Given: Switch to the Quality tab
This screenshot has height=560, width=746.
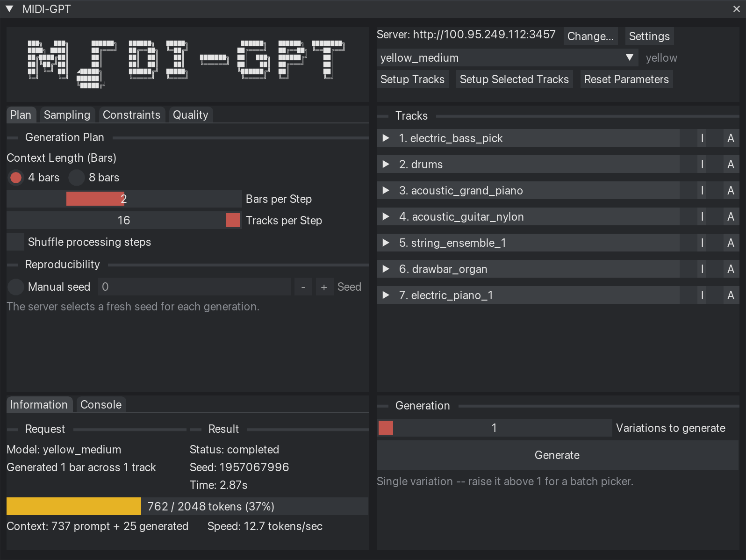Looking at the screenshot, I should pos(191,115).
